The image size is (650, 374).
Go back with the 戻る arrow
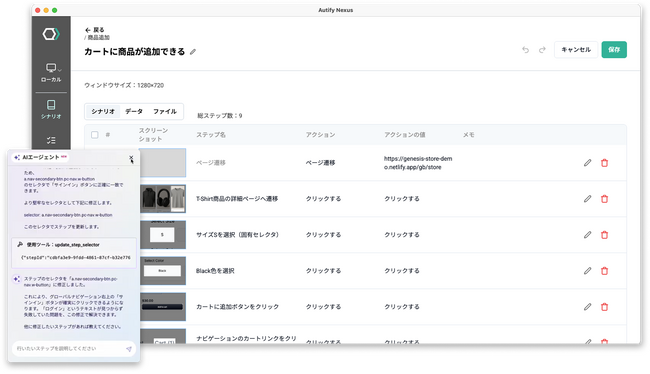click(95, 30)
